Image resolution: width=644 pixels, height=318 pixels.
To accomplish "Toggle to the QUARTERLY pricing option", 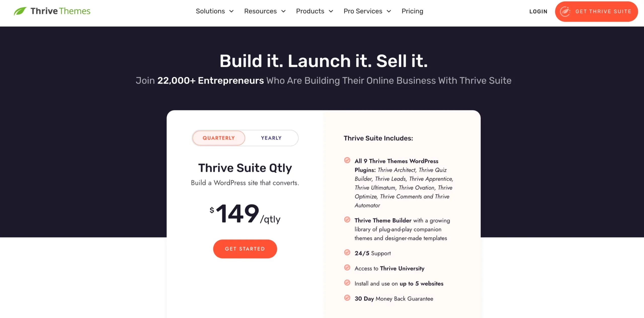I will (x=218, y=138).
